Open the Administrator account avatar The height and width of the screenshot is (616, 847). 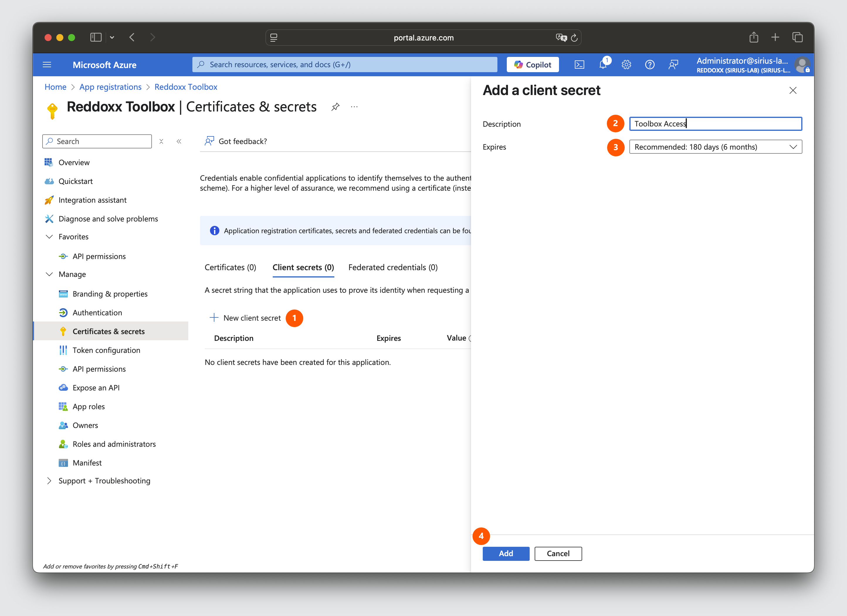802,65
